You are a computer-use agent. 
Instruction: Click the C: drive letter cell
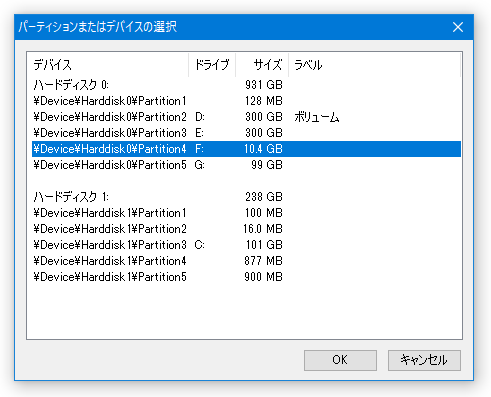pos(200,245)
